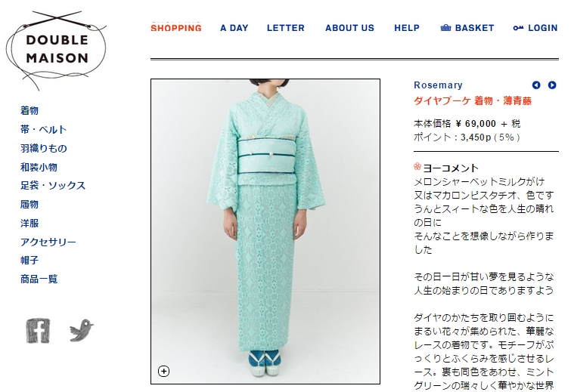The width and height of the screenshot is (574, 392).
Task: Go to next product arrow
Action: point(552,85)
